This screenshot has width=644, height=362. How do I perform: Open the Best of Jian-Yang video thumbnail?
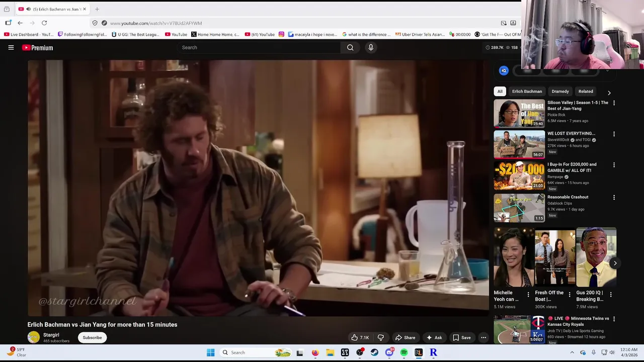pos(519,113)
